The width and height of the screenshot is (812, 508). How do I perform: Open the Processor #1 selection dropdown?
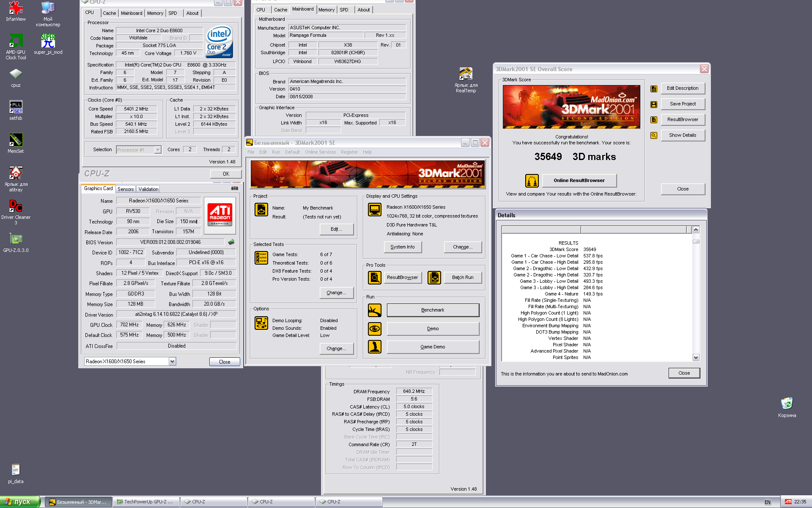tap(158, 150)
